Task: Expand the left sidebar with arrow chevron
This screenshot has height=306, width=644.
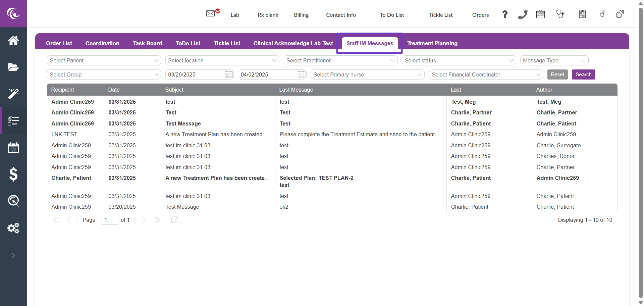Action: pos(13,255)
